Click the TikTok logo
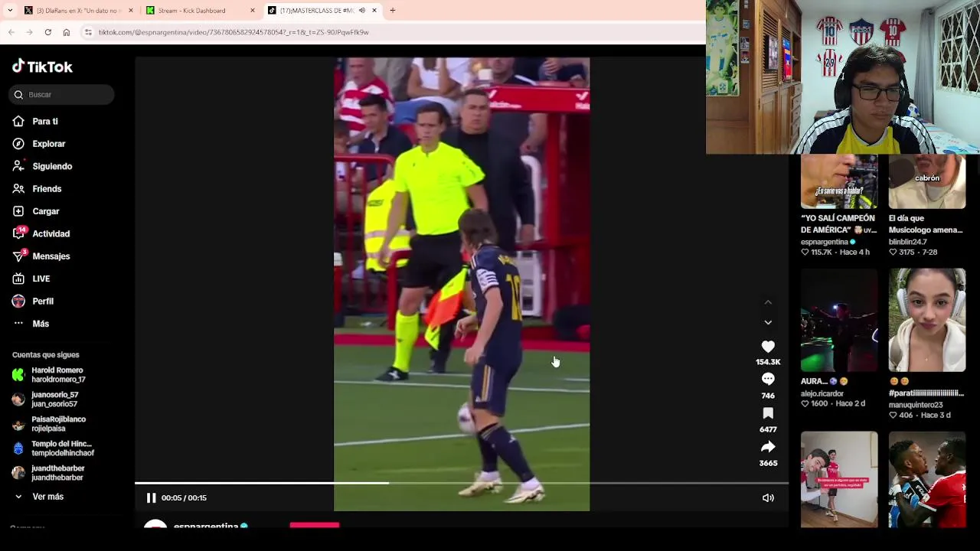Viewport: 980px width, 551px height. coord(42,67)
